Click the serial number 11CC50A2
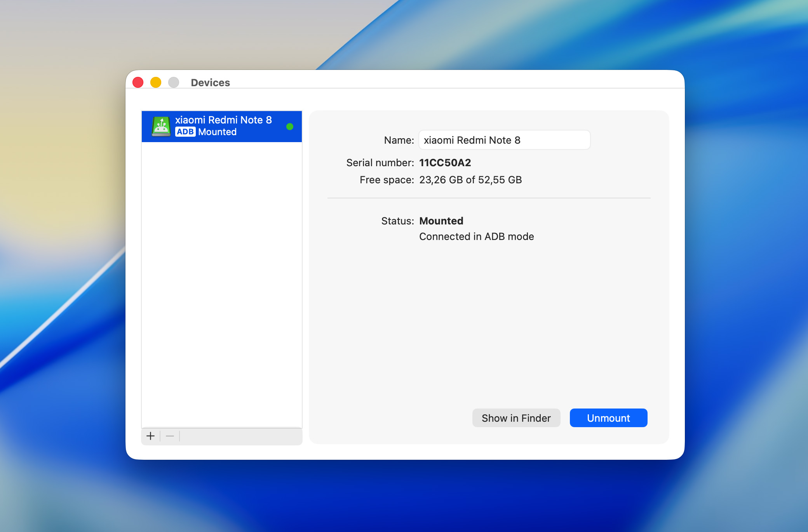The width and height of the screenshot is (808, 532). tap(445, 163)
